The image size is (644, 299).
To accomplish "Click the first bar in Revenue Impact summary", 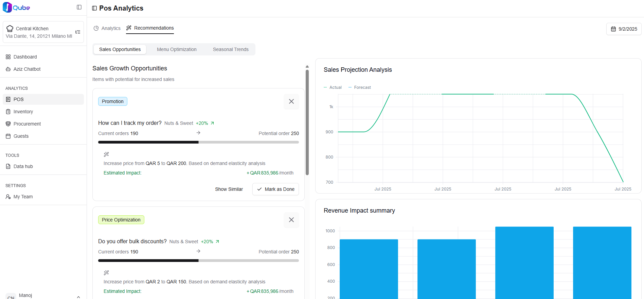I will (x=369, y=269).
